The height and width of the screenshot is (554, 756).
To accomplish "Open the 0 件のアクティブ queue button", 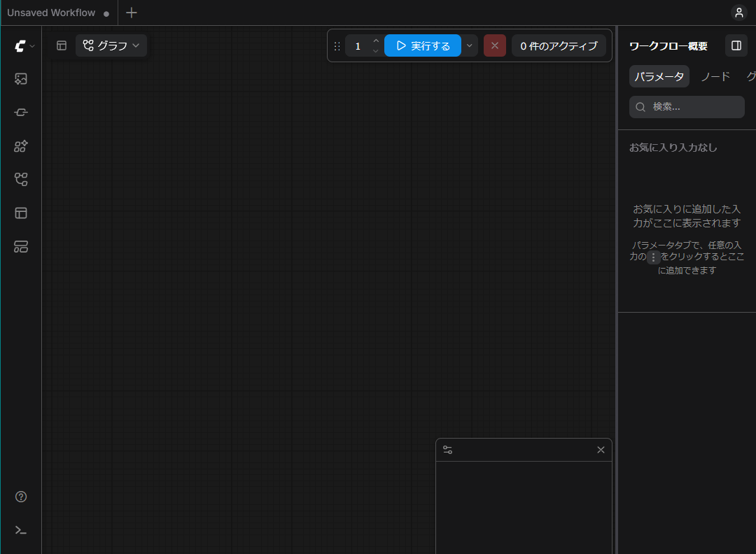I will coord(559,45).
